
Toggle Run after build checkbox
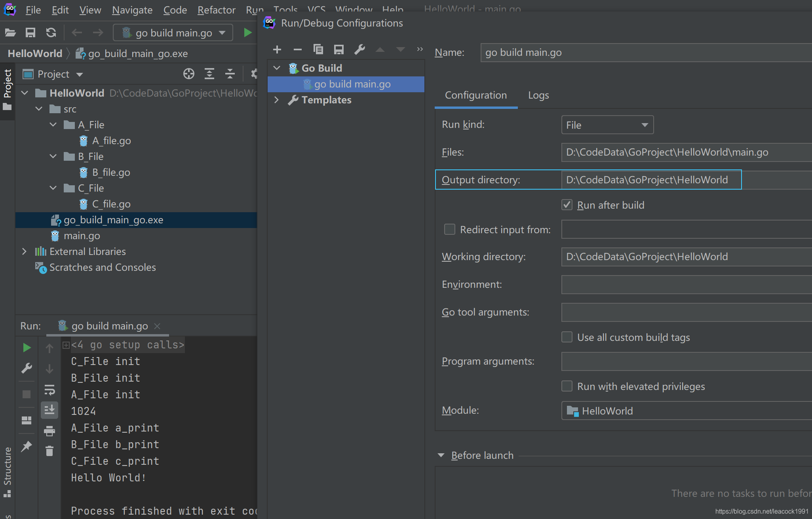click(567, 205)
